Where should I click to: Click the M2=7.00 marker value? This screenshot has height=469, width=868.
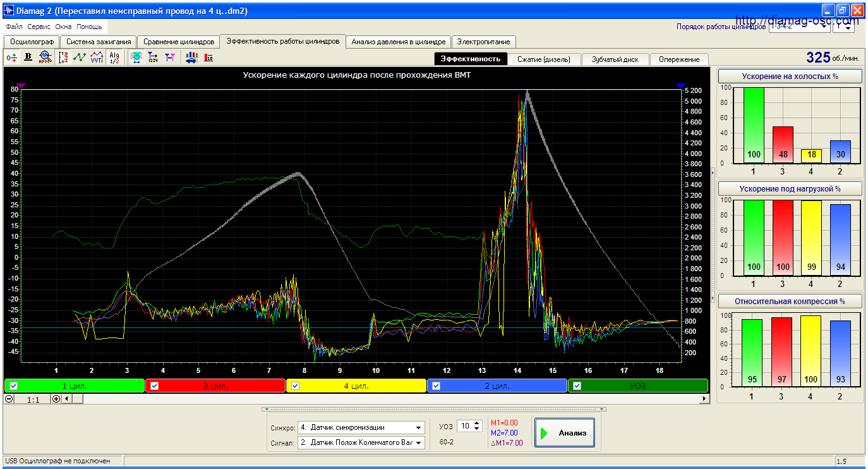[504, 433]
